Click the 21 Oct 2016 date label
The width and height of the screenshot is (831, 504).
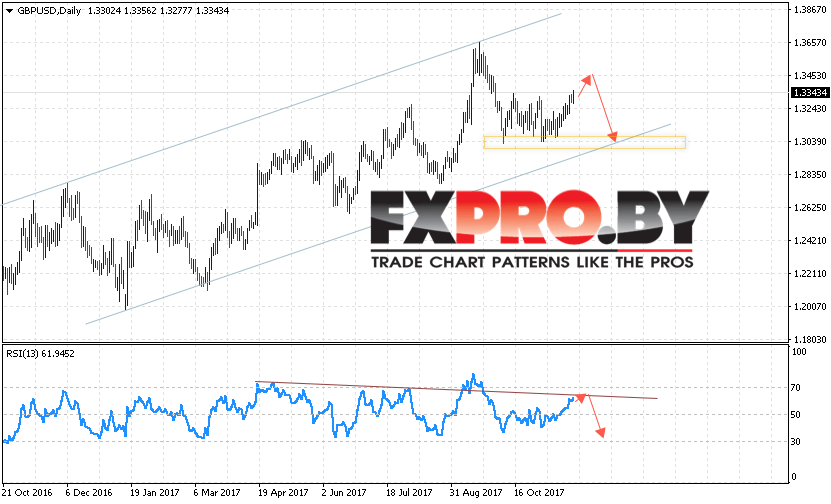pos(27,493)
